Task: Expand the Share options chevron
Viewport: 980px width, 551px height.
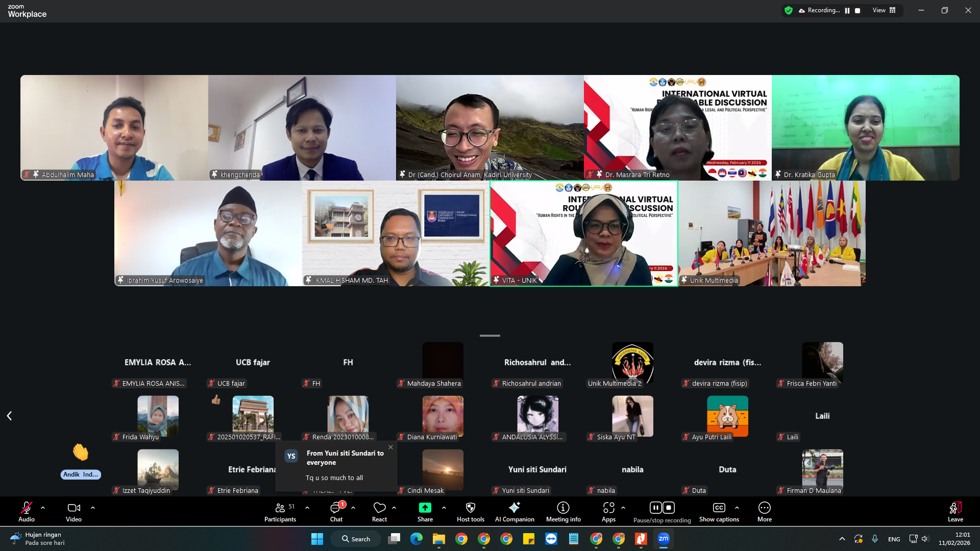Action: [444, 508]
